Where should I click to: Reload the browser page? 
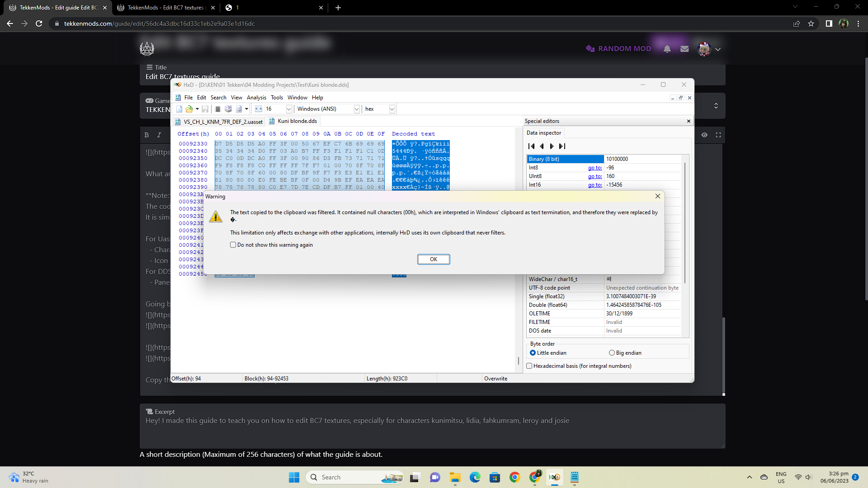(39, 23)
